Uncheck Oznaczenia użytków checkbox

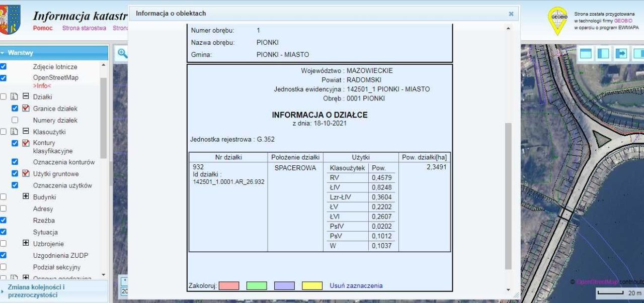(x=15, y=185)
